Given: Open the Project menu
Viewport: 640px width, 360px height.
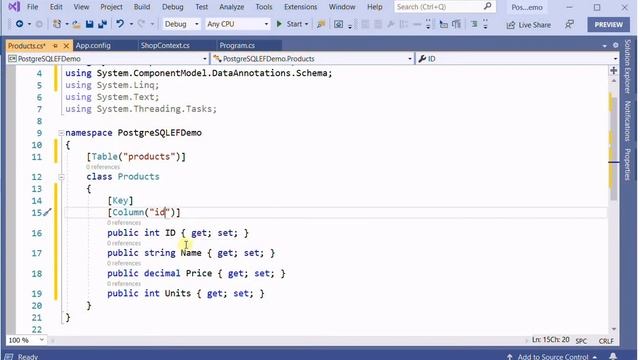Looking at the screenshot, I should [x=111, y=7].
